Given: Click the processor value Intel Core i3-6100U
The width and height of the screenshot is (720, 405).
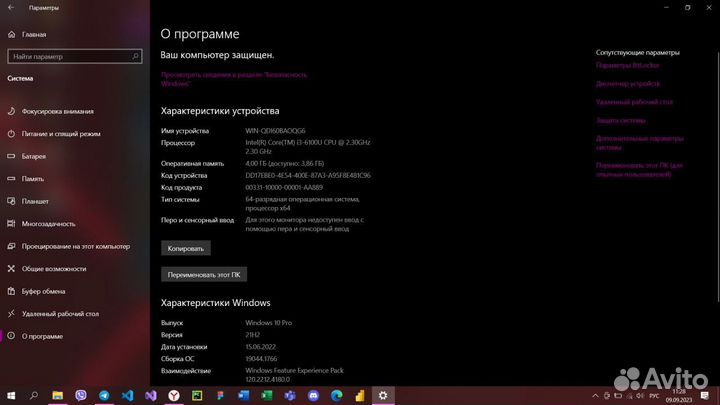Looking at the screenshot, I should coord(308,147).
